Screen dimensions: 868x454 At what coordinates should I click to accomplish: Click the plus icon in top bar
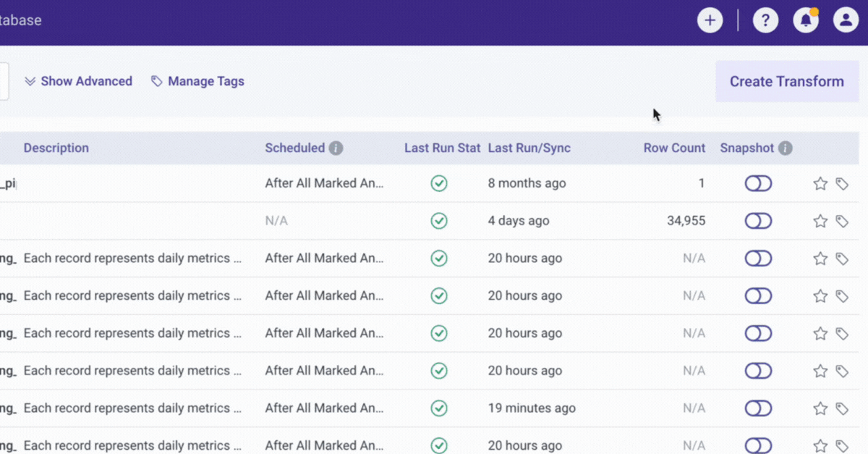710,20
